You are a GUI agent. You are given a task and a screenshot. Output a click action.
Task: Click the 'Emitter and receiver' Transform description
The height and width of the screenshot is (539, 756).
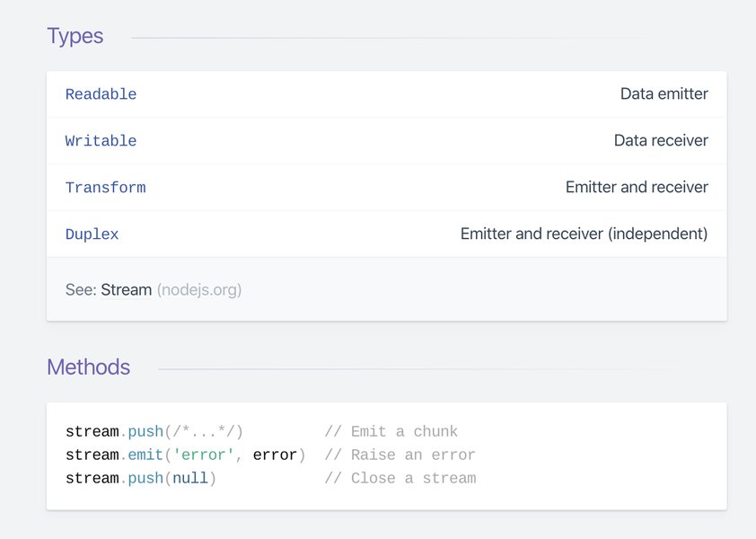click(637, 187)
